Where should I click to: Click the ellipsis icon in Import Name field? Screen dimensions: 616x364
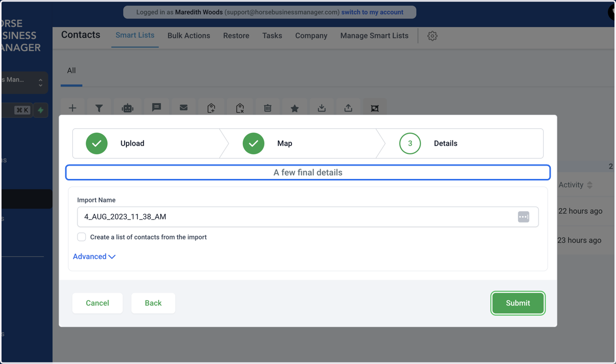524,217
